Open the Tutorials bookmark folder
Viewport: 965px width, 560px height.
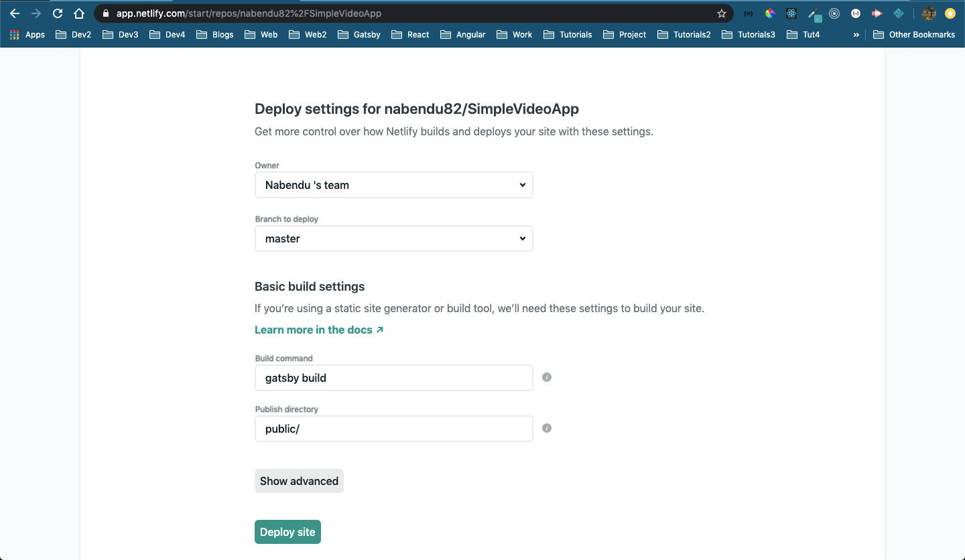[x=568, y=35]
